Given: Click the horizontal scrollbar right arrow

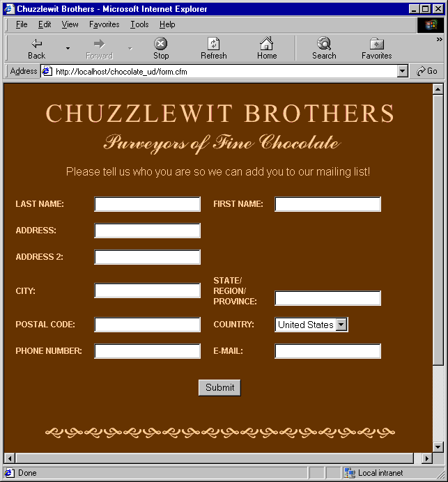Looking at the screenshot, I should pos(427,458).
